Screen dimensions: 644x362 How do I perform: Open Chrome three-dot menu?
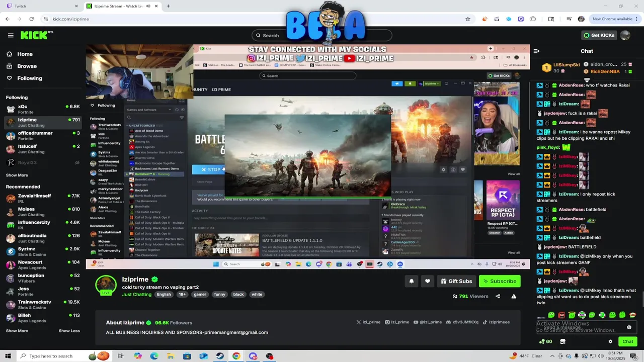[637, 19]
